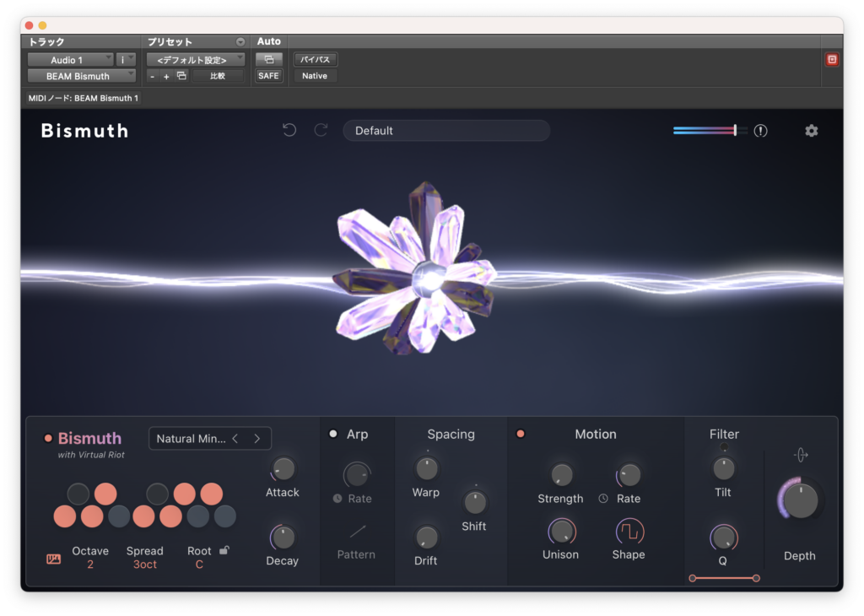Image resolution: width=864 pixels, height=616 pixels.
Task: Click MIDI ノード: BEAM Bismuth 1 label
Action: coord(84,98)
